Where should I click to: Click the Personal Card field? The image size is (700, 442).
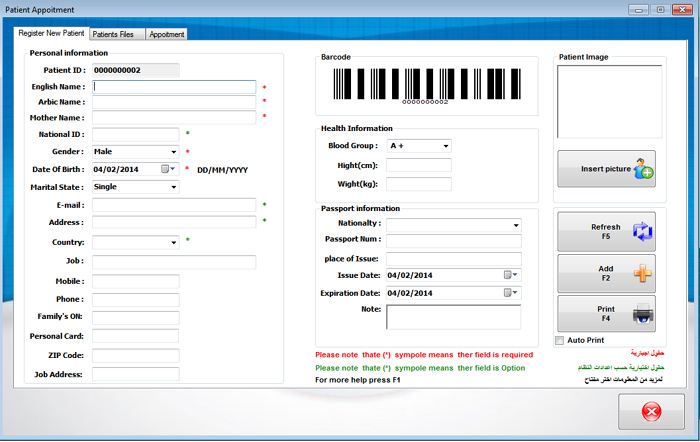(136, 336)
